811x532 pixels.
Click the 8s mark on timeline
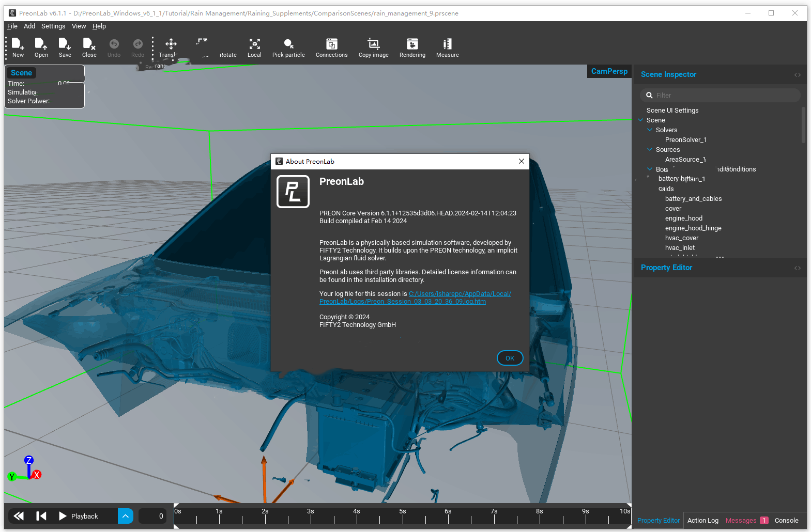(540, 511)
